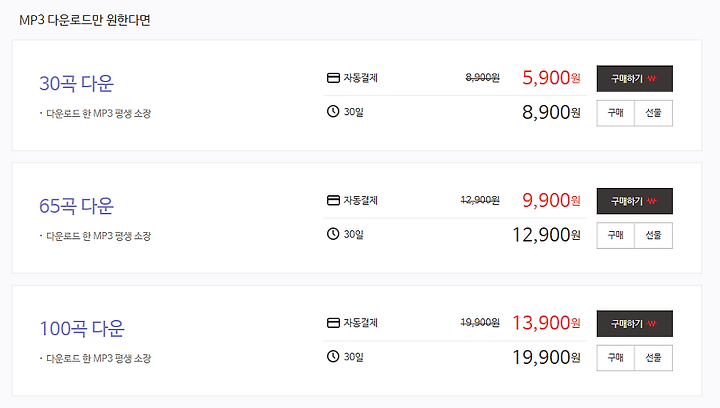Image resolution: width=720 pixels, height=408 pixels.
Task: Gift the 100곡 다운 pass with 선물
Action: click(653, 358)
